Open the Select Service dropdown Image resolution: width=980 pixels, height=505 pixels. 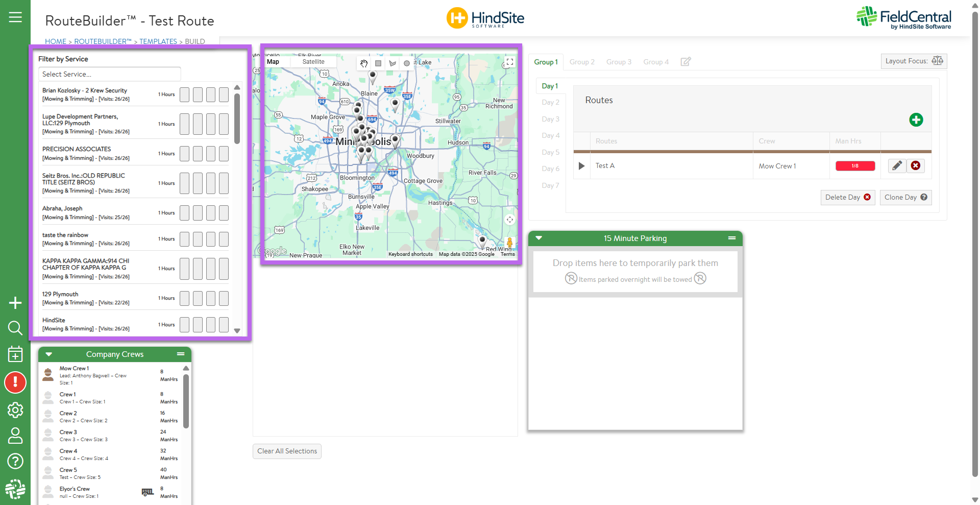(109, 74)
